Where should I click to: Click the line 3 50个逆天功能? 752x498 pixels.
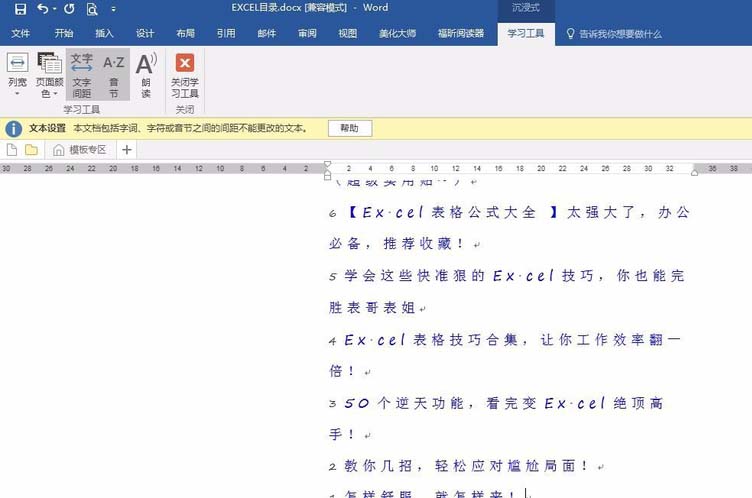[x=496, y=403]
